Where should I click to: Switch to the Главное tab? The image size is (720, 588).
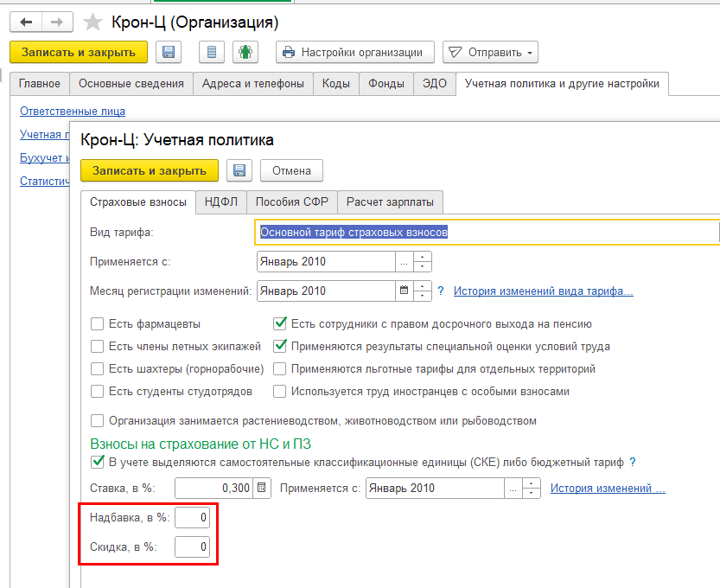click(40, 84)
